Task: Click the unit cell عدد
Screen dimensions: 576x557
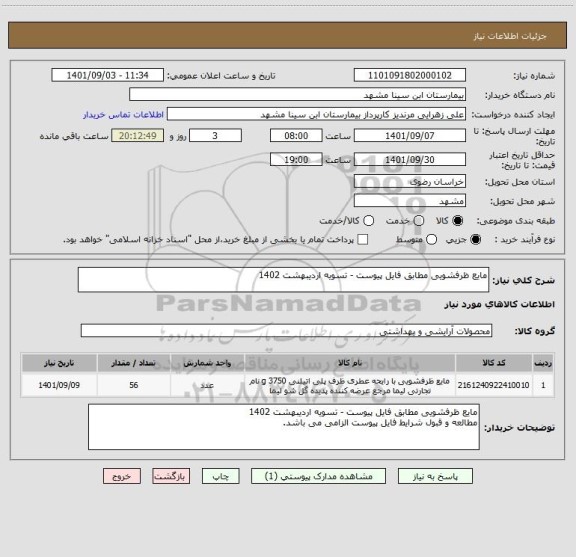Action: (208, 385)
